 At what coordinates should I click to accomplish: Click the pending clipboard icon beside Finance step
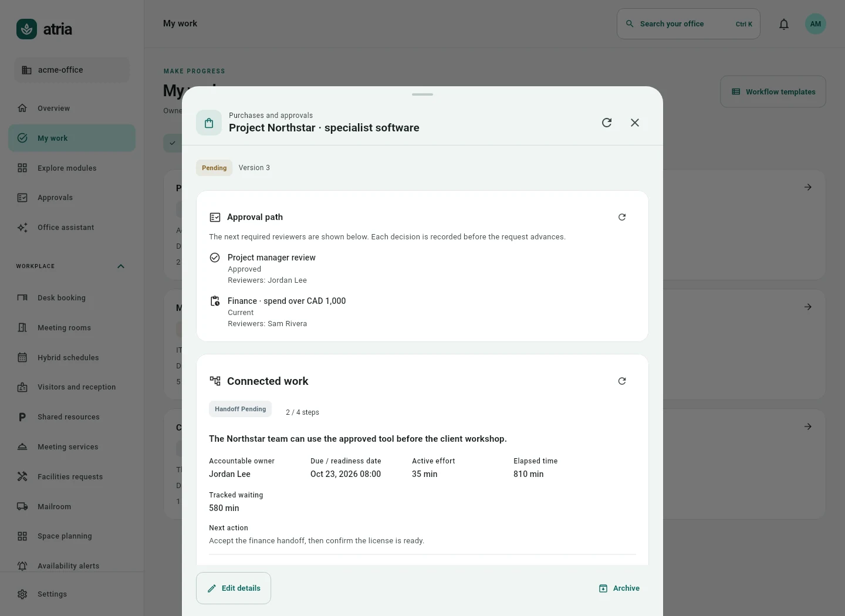[x=215, y=301]
